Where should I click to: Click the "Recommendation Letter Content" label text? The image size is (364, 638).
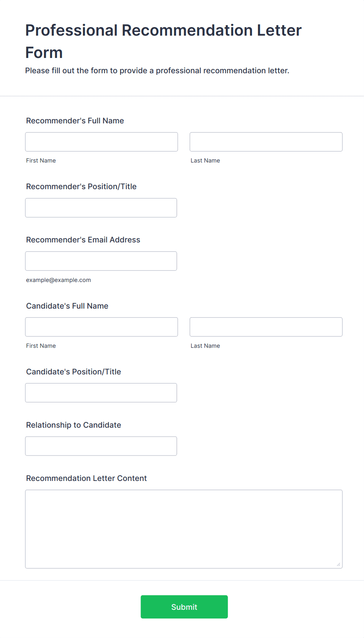coord(86,478)
